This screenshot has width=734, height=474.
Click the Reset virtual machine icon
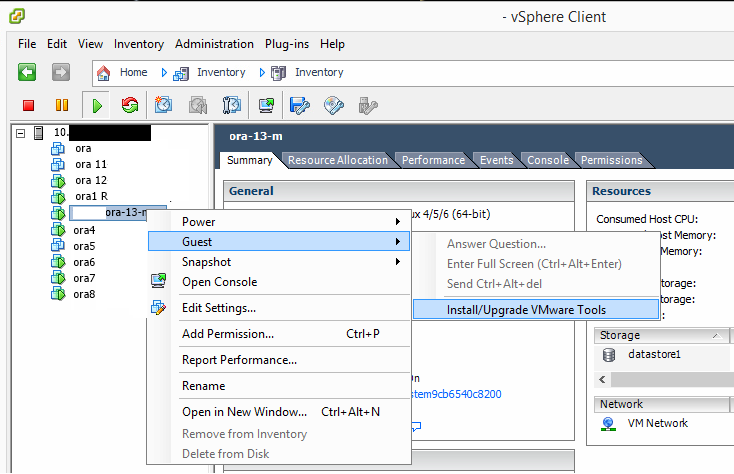tap(130, 105)
